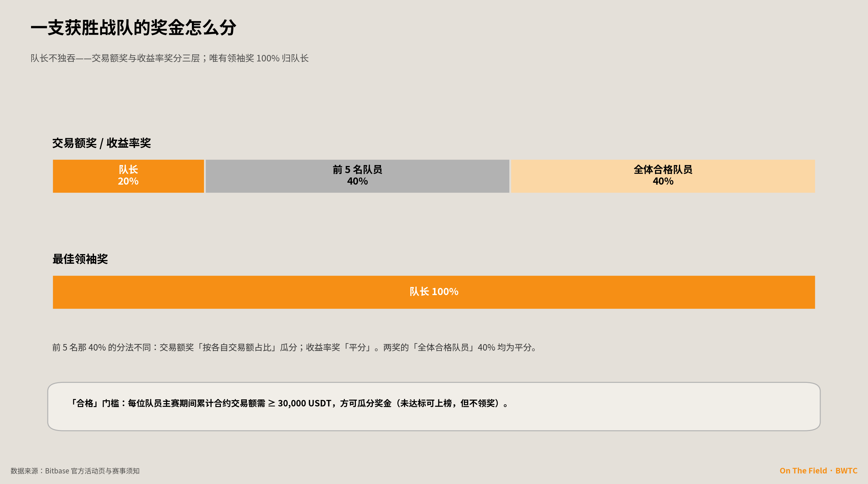Click the On The Field · BWTC footer label
Screen dimensions: 868x484
click(818, 471)
